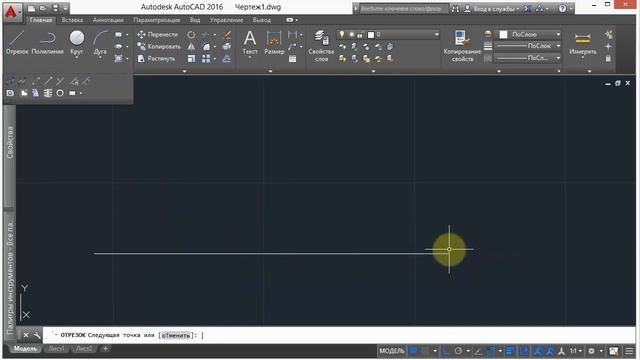
Task: Toggle ortho mode in status bar
Action: tap(446, 351)
